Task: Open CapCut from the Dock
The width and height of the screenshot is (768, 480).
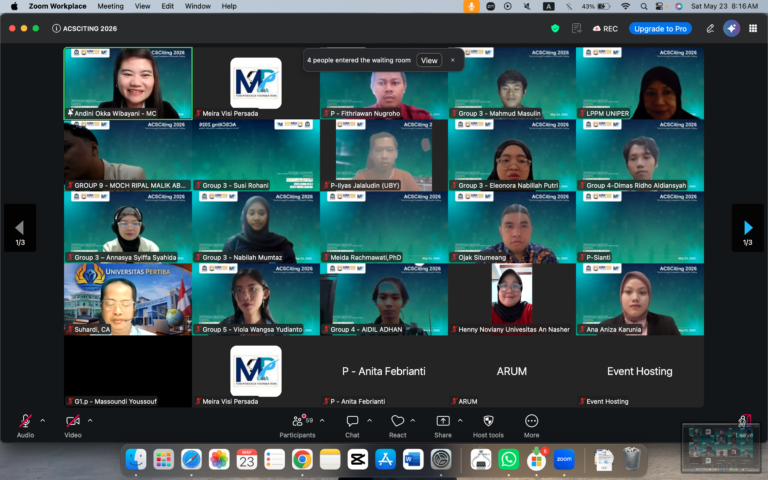Action: pos(358,459)
